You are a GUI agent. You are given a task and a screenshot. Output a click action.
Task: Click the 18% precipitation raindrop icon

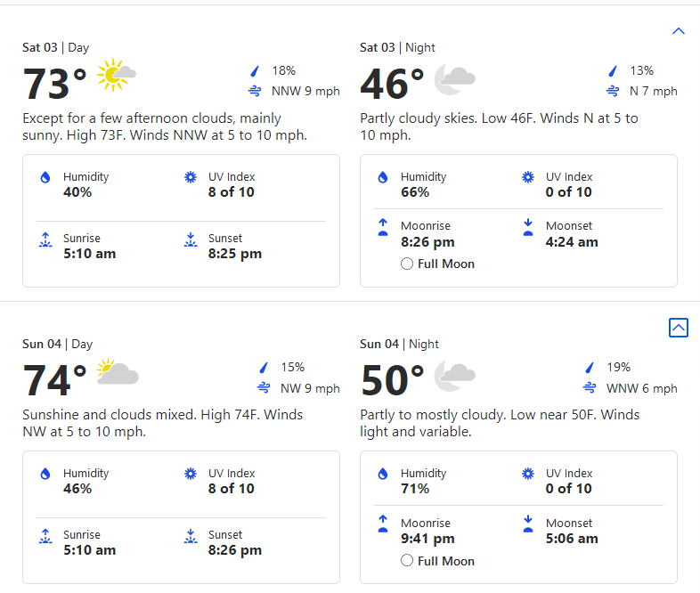[x=255, y=70]
